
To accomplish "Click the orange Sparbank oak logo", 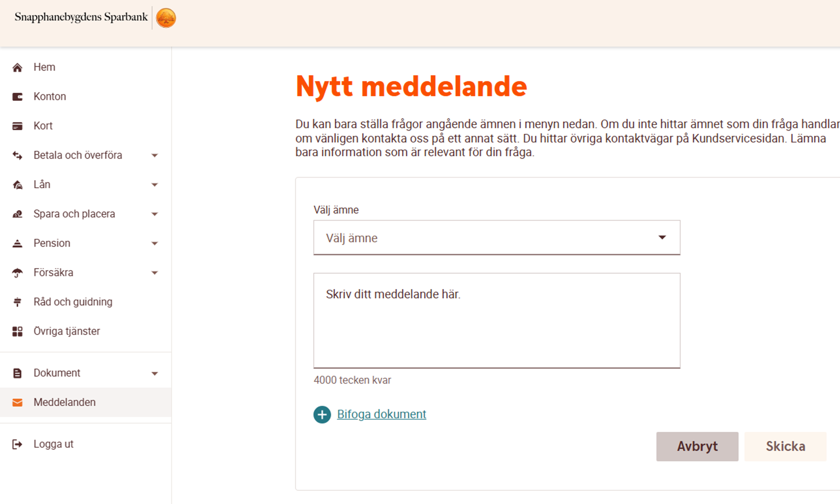I will tap(166, 18).
